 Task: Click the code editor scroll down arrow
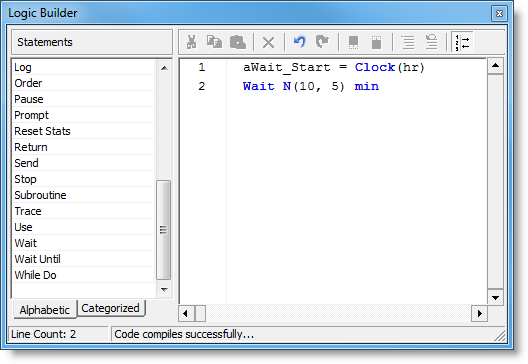tap(495, 297)
